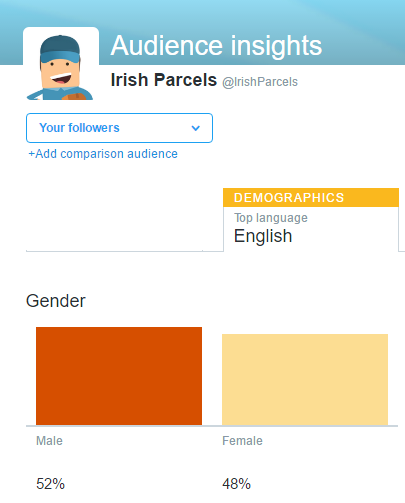Click the empty tab area left of Demographics

click(x=114, y=220)
